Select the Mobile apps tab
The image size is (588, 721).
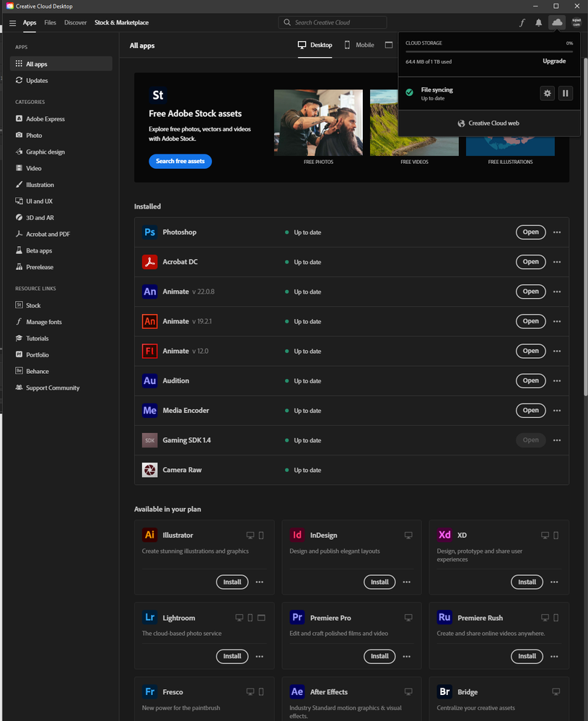[x=359, y=45]
